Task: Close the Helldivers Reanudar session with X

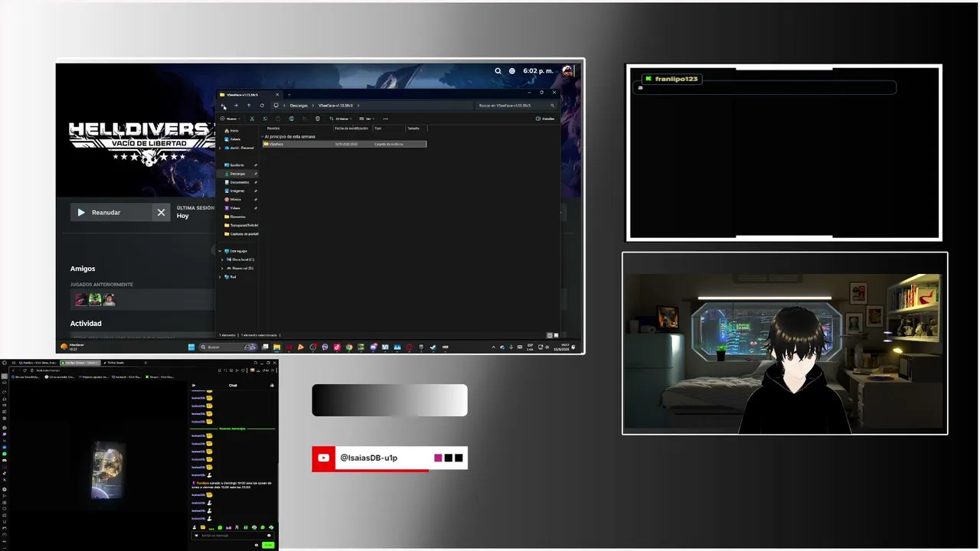Action: tap(161, 212)
